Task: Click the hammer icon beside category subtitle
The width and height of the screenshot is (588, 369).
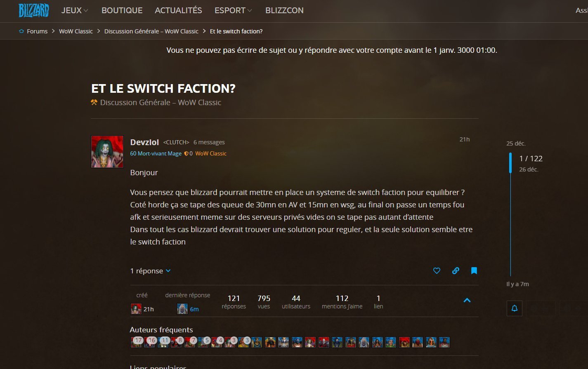Action: pyautogui.click(x=94, y=102)
